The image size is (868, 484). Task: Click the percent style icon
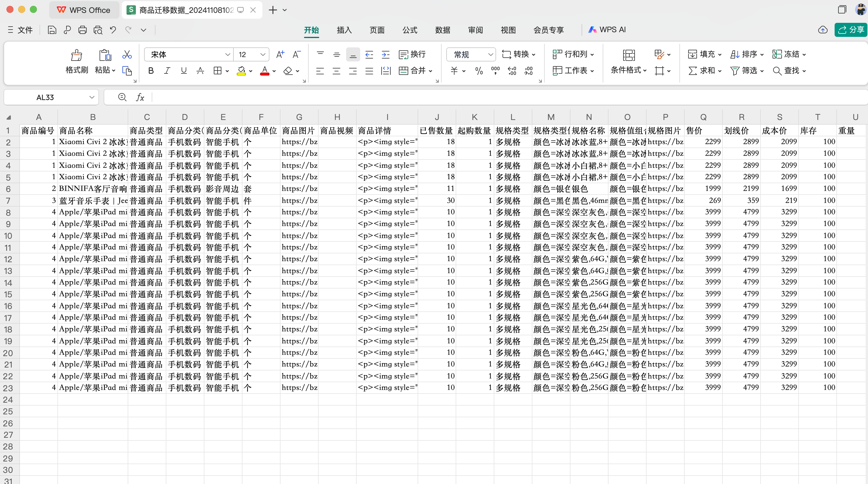pyautogui.click(x=479, y=71)
